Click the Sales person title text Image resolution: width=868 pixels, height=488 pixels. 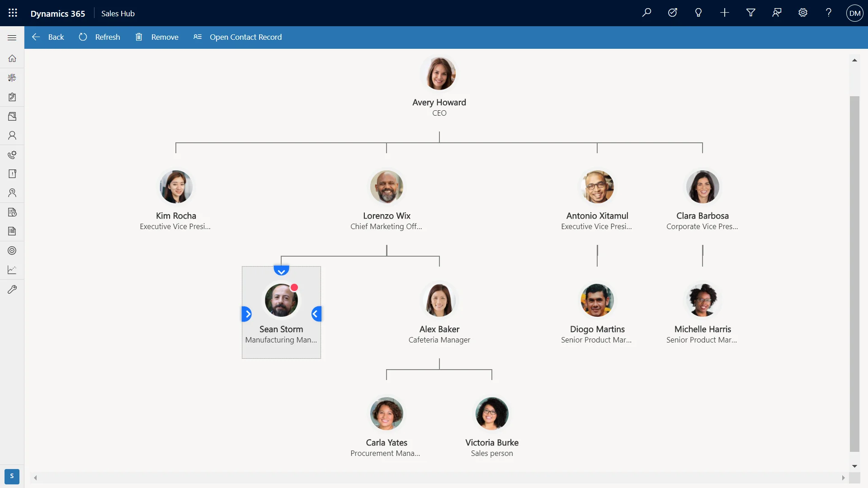[492, 453]
